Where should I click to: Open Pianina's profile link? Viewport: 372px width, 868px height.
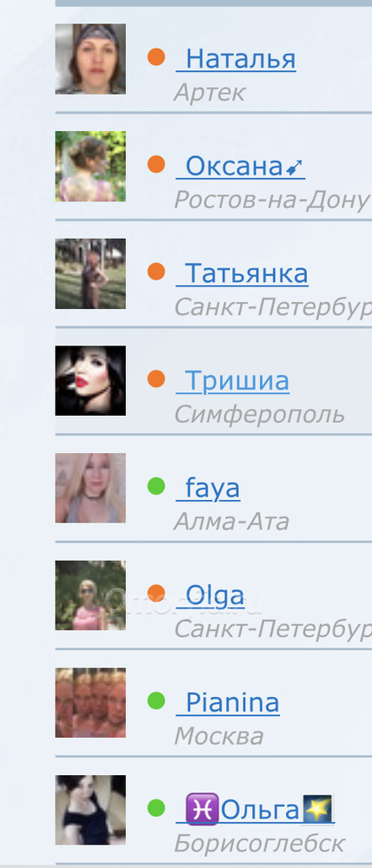point(228,703)
